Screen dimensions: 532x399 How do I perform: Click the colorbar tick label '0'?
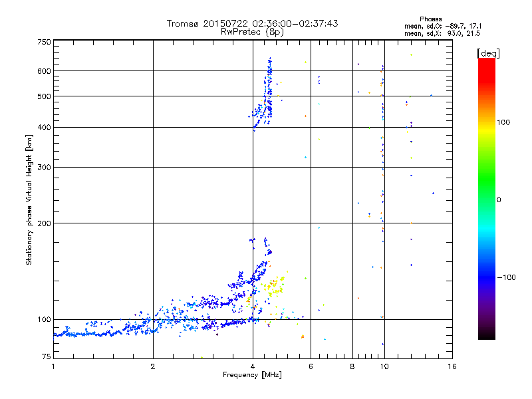499,200
